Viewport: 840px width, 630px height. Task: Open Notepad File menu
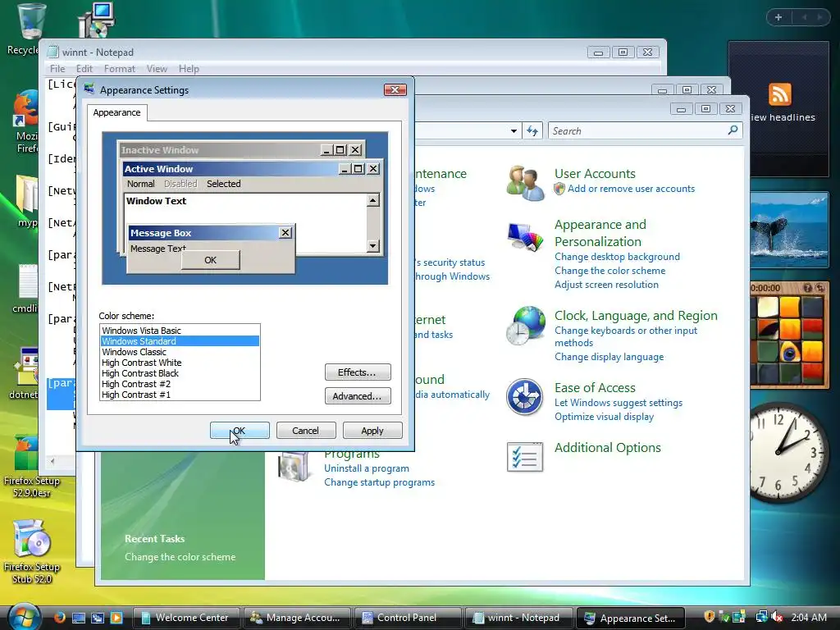(x=57, y=69)
